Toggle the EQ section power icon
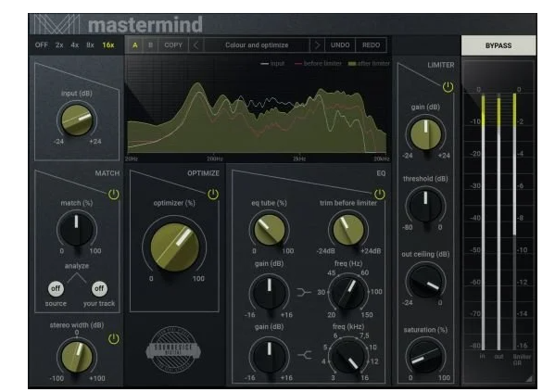 (380, 194)
